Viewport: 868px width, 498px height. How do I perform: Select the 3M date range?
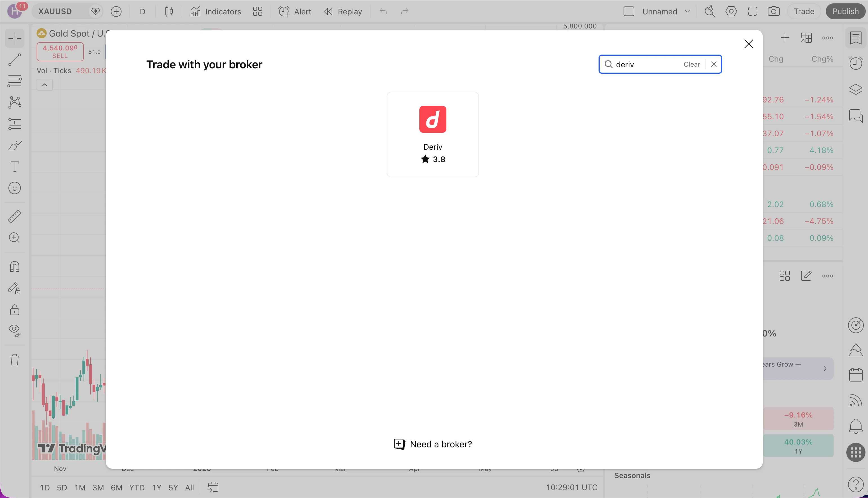[98, 487]
